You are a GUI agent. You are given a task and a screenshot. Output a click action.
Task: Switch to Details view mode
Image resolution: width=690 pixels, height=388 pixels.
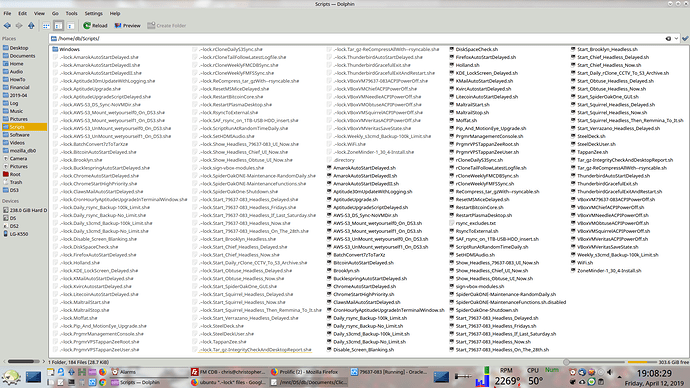tap(70, 26)
